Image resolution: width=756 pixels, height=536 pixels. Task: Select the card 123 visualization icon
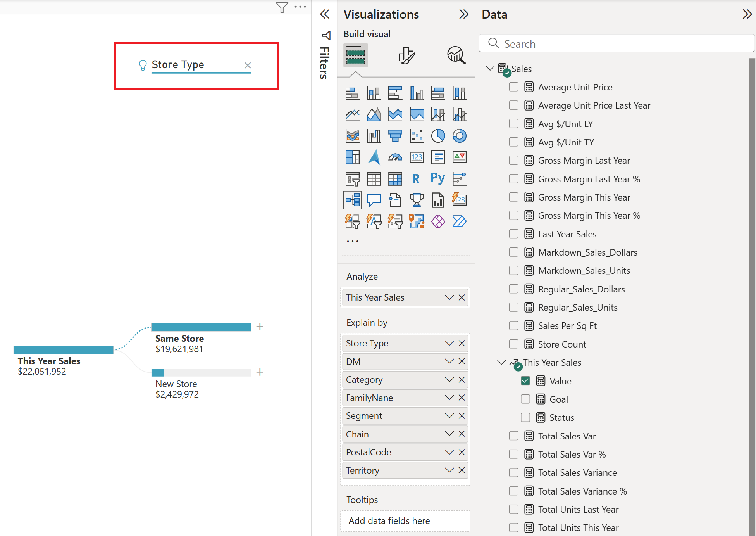tap(416, 157)
